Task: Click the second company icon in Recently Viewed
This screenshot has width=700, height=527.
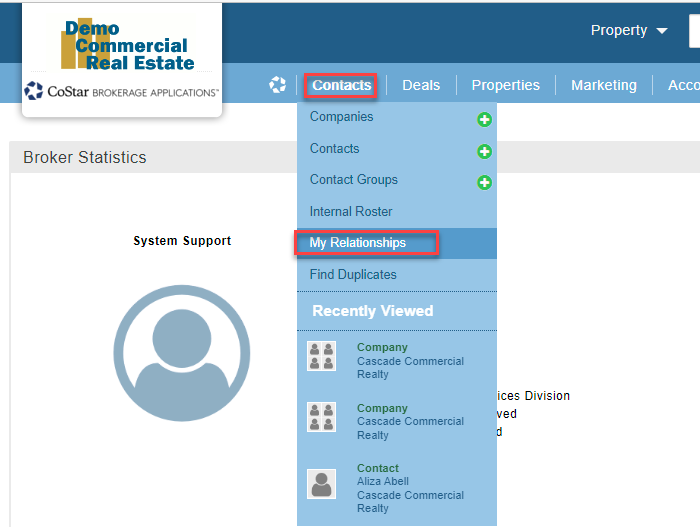Action: (321, 416)
